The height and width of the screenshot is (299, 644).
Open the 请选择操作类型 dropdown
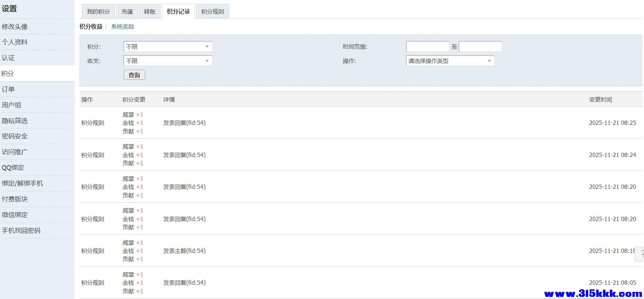(450, 61)
